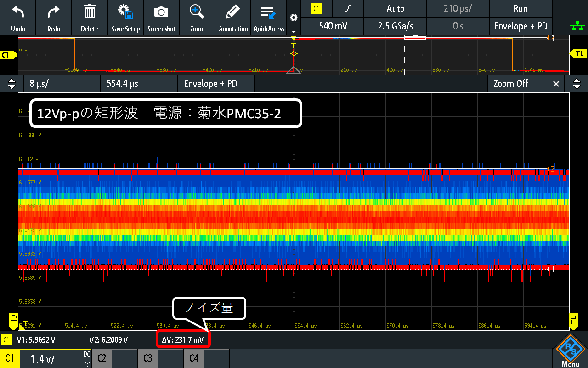Click the left up/down zoom window stepper
Image resolution: width=588 pixels, height=368 pixels.
pyautogui.click(x=11, y=84)
